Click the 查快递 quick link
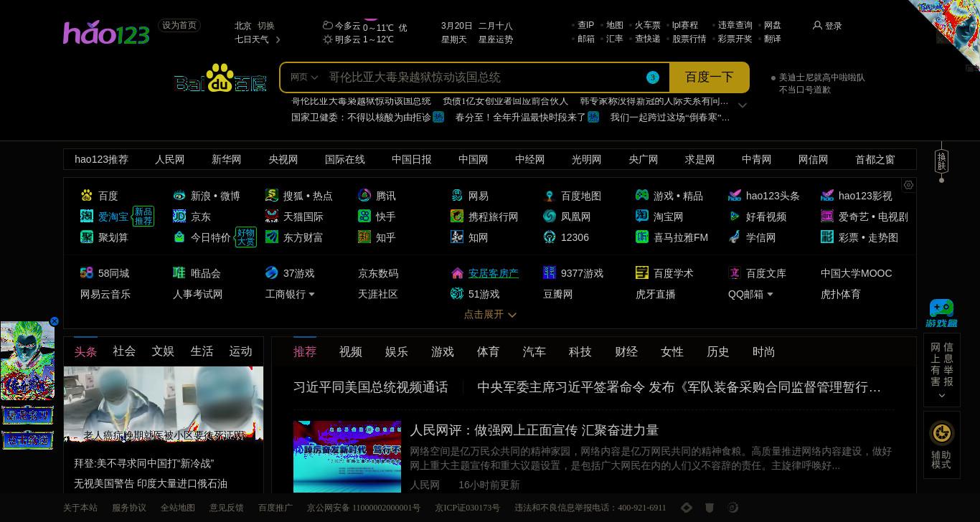 [648, 39]
